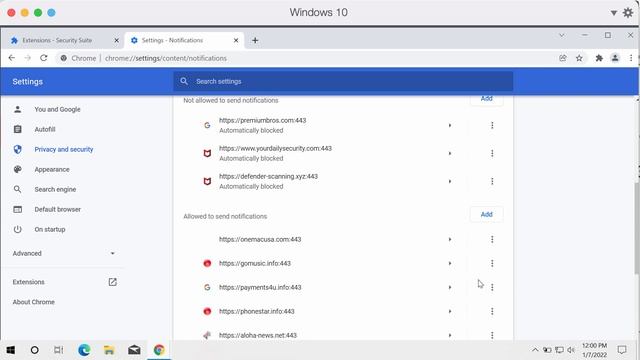Click the settings page vertical scrollbar
The height and width of the screenshot is (360, 640).
click(x=637, y=229)
